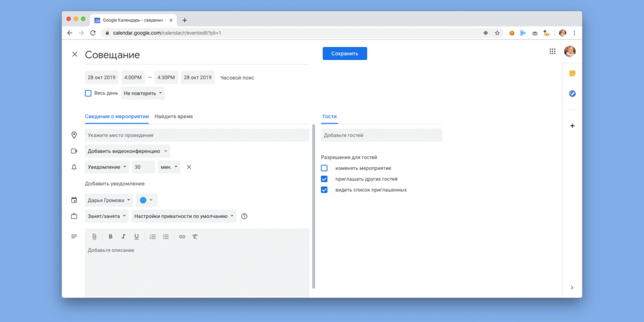Open the blue event color picker
Image resolution: width=644 pixels, height=322 pixels.
pyautogui.click(x=146, y=201)
